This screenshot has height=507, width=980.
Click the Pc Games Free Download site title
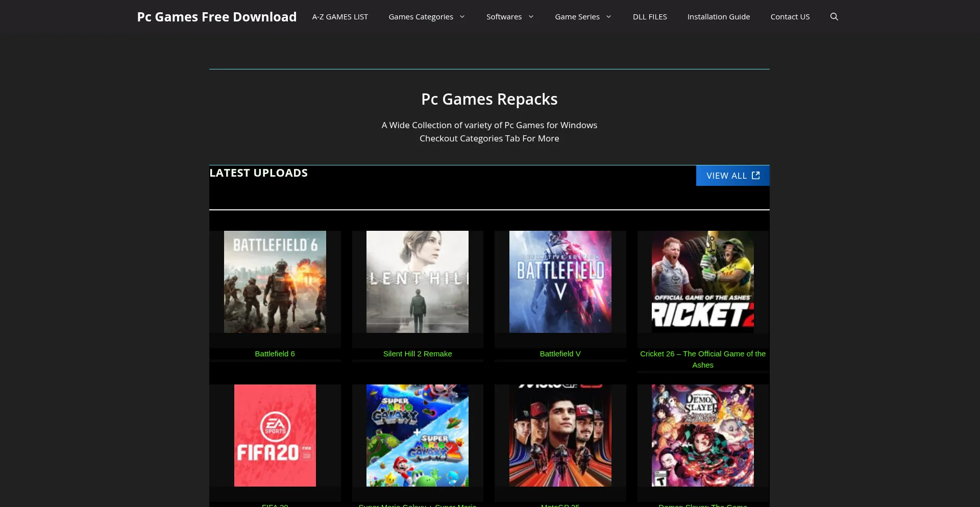pyautogui.click(x=216, y=17)
